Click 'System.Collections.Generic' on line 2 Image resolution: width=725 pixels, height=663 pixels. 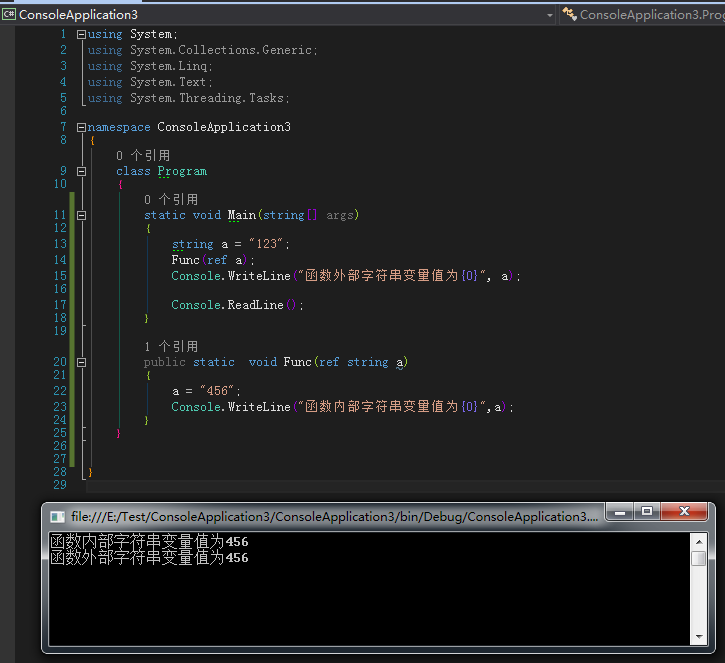[x=221, y=50]
